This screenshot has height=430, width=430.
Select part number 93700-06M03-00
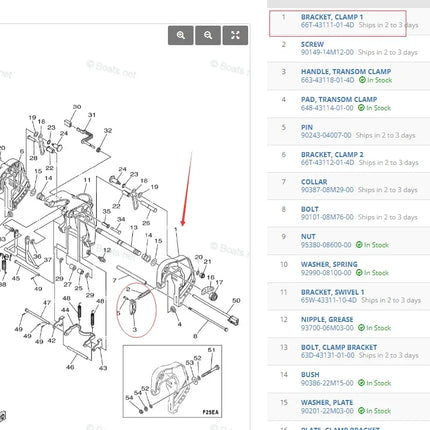[327, 328]
